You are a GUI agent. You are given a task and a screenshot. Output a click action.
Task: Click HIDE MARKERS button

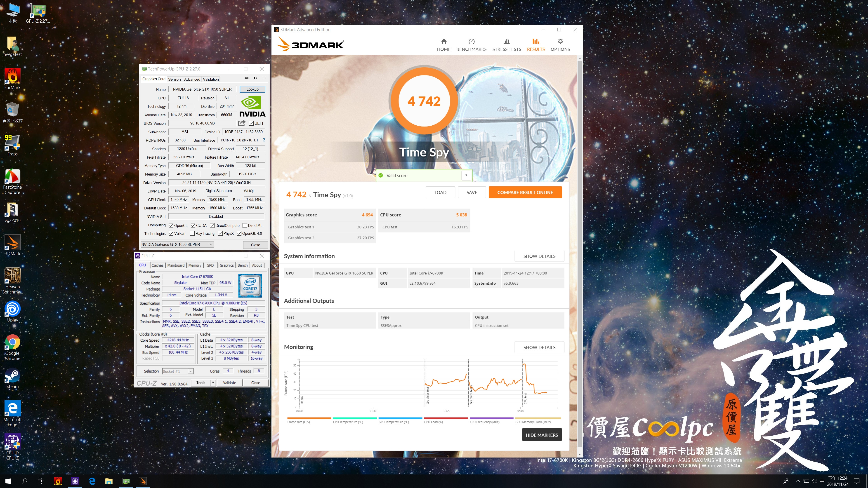click(x=542, y=435)
